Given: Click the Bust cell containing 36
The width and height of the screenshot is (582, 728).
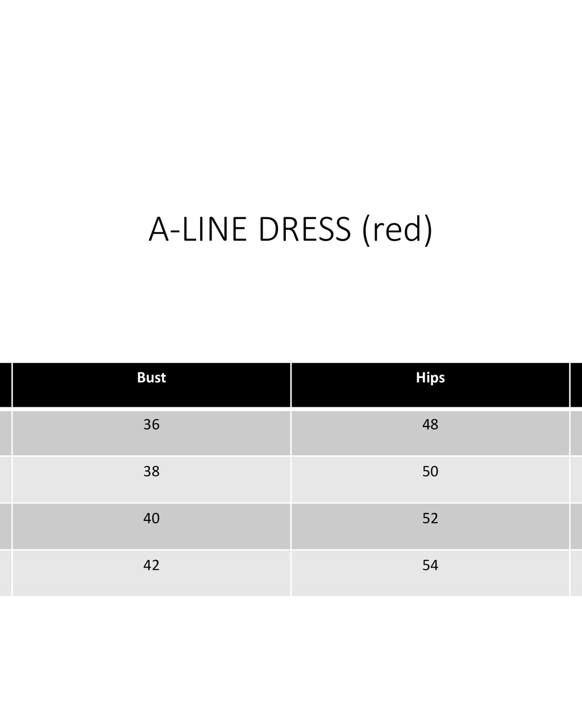Looking at the screenshot, I should 151,432.
